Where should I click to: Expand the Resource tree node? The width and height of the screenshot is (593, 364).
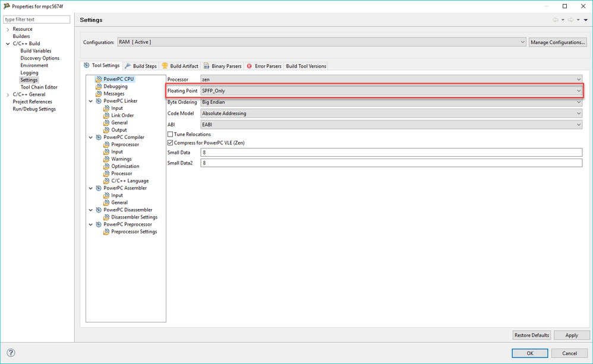pyautogui.click(x=8, y=29)
